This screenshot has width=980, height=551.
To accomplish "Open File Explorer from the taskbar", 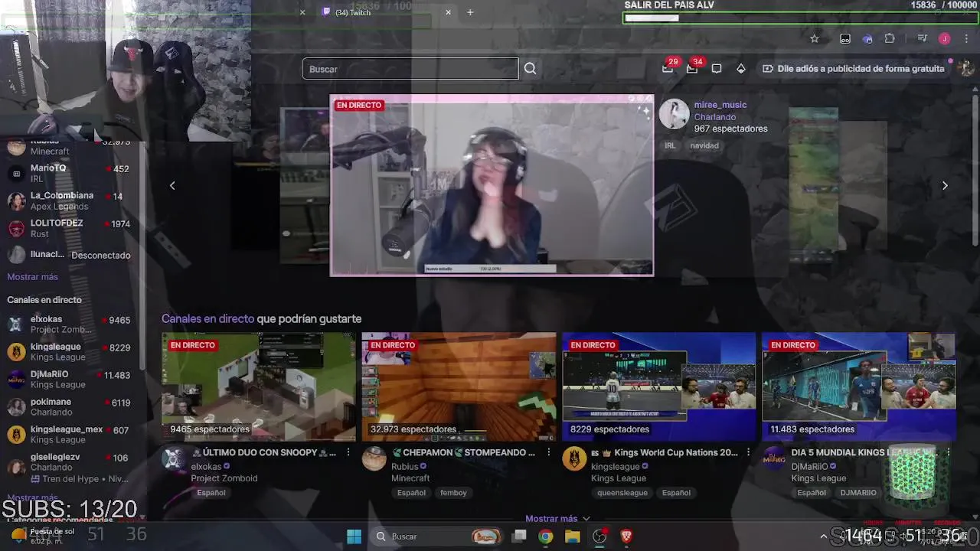I will point(573,536).
